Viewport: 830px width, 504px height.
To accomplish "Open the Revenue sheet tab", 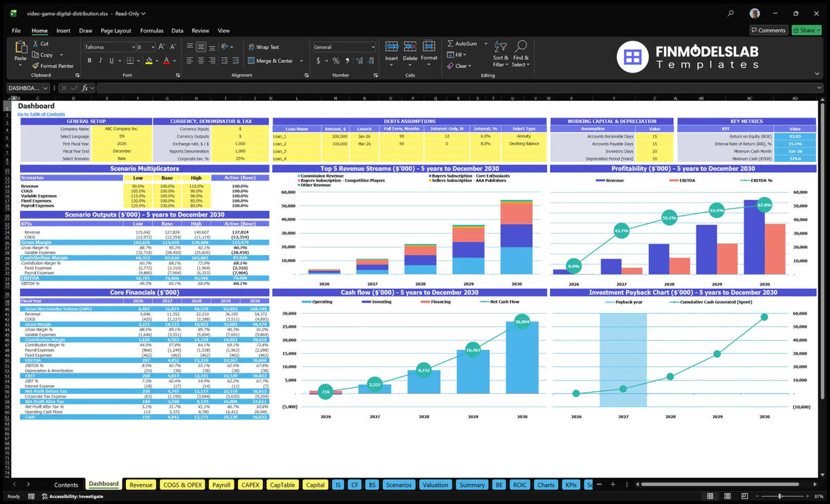I will coord(141,485).
